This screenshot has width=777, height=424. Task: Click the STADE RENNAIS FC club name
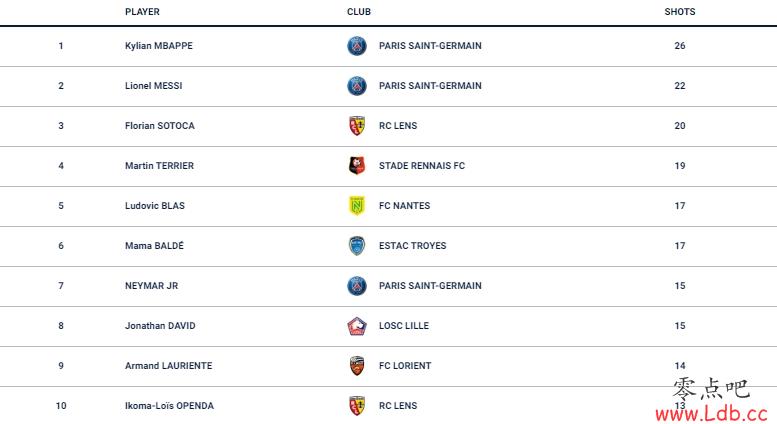coord(422,166)
